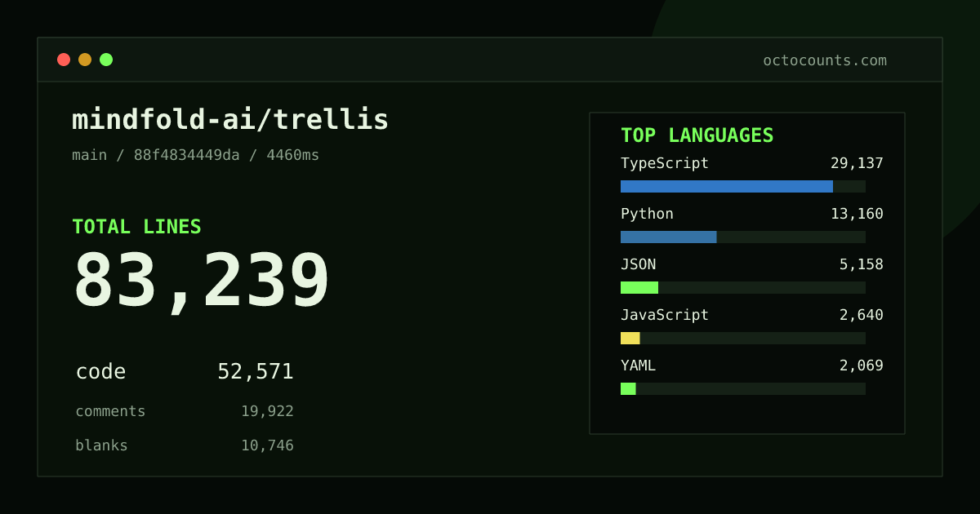
Task: Select the 5,158 JSON count
Action: pyautogui.click(x=862, y=264)
